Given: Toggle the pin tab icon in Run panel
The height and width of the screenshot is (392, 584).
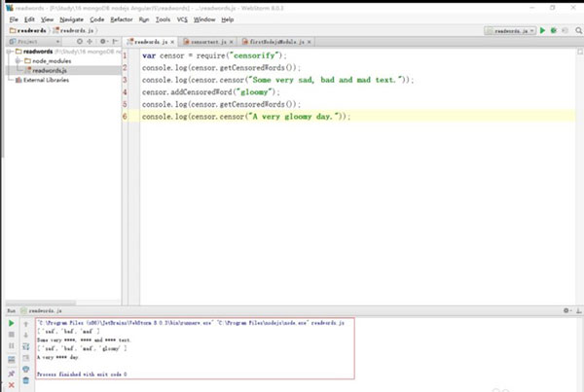Looking at the screenshot, I should click(10, 372).
